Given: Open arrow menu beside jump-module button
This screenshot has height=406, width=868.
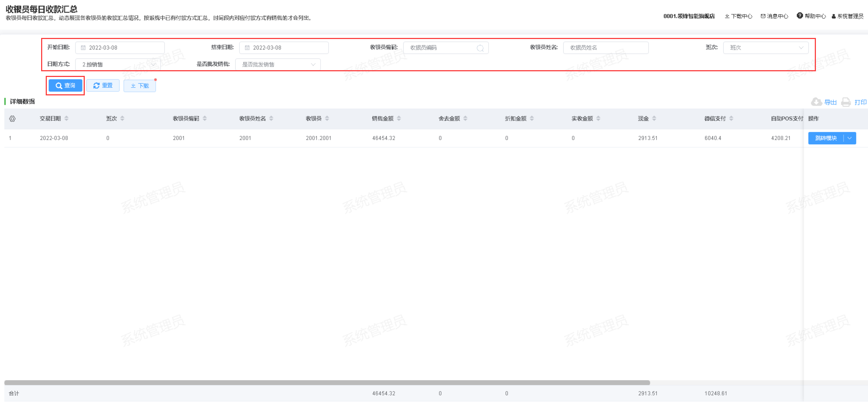Looking at the screenshot, I should (x=850, y=138).
